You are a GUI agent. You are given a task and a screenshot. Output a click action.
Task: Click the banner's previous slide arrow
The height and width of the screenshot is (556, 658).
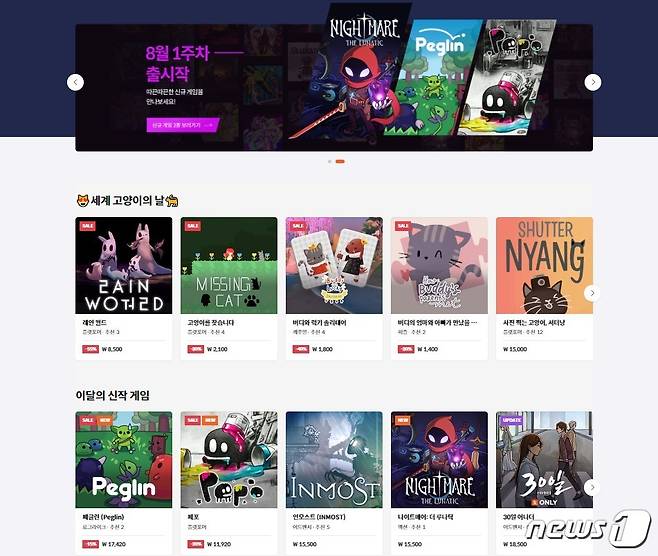coord(75,82)
